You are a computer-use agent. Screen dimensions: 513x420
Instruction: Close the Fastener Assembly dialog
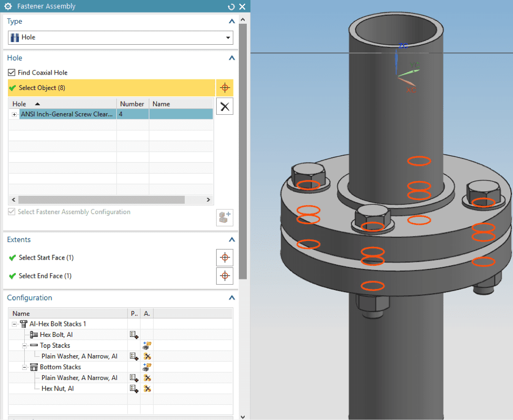[x=243, y=6]
